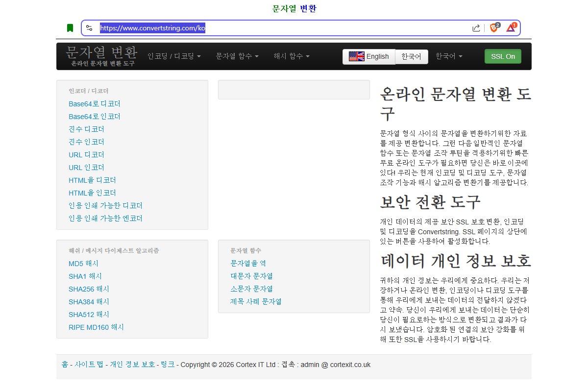The image size is (588, 392).
Task: Open 진수 인코더 link
Action: pos(86,142)
